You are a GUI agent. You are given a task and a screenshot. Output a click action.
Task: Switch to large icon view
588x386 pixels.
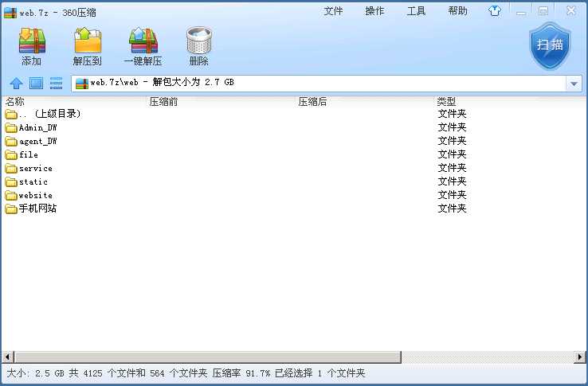coord(36,83)
